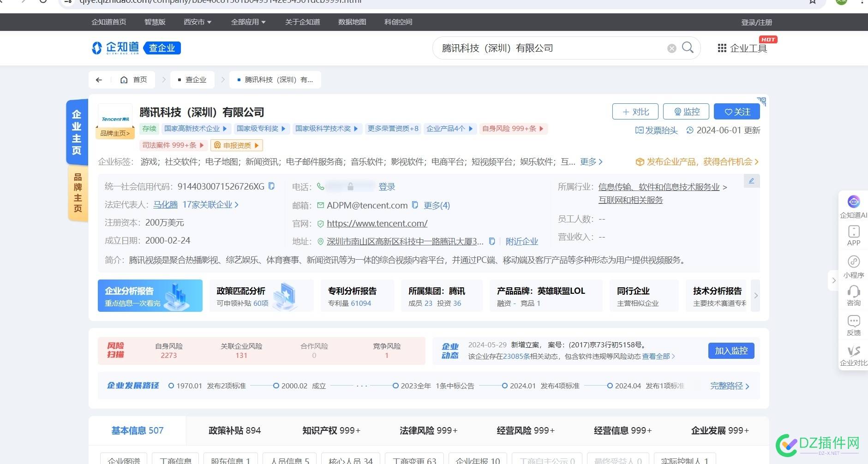Open 全部应用 dropdown menu
Screen dimensions: 868x464
(x=248, y=22)
